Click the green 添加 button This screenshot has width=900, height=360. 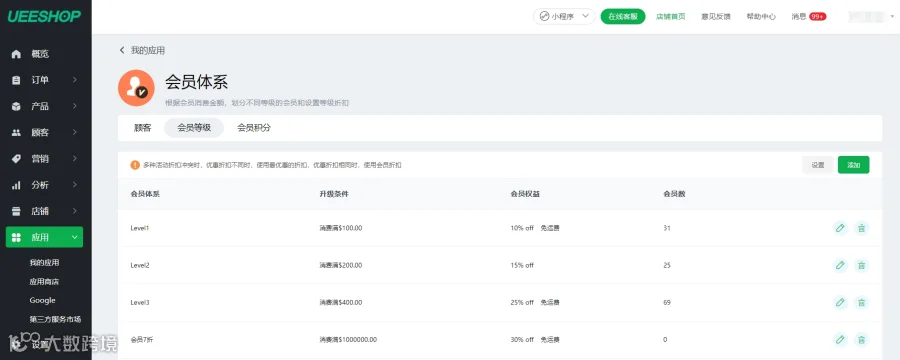pos(854,165)
